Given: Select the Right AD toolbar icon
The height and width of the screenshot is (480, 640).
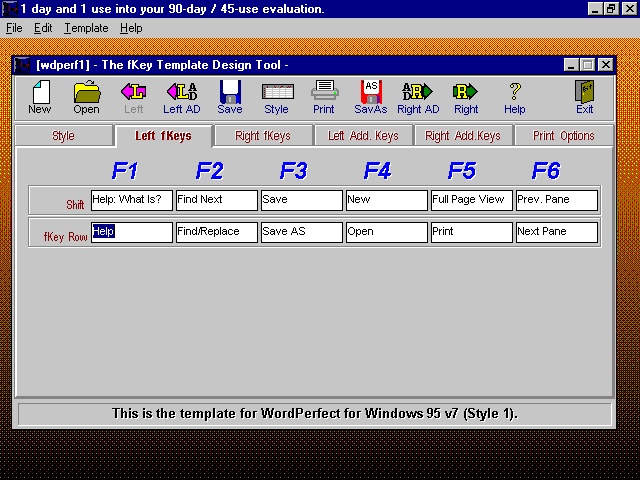Looking at the screenshot, I should pos(417,97).
